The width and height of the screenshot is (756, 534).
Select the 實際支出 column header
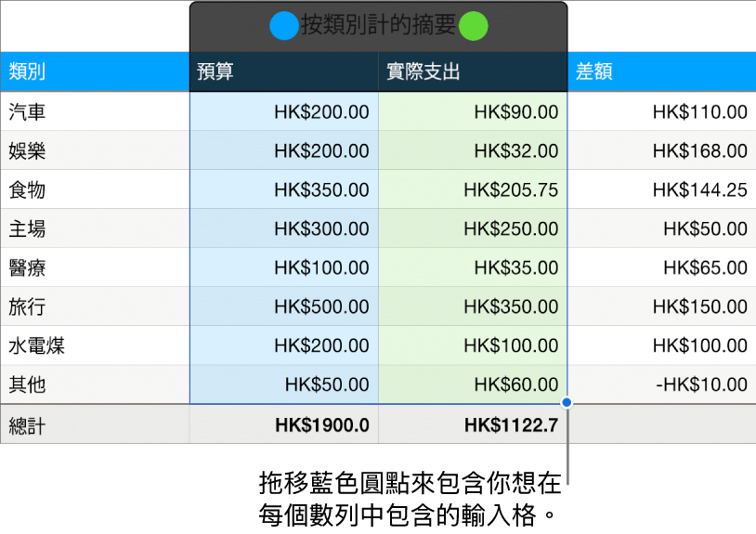pos(473,72)
